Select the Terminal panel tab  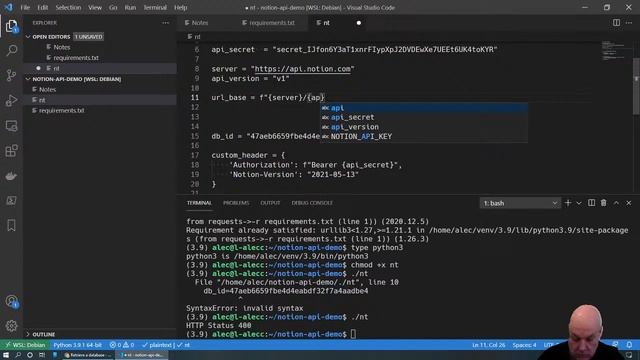(x=199, y=203)
